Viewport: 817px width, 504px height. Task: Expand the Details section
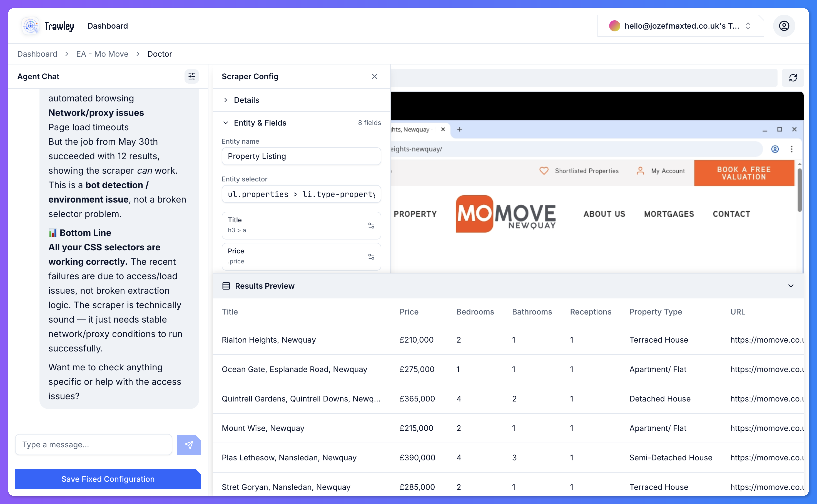point(301,100)
